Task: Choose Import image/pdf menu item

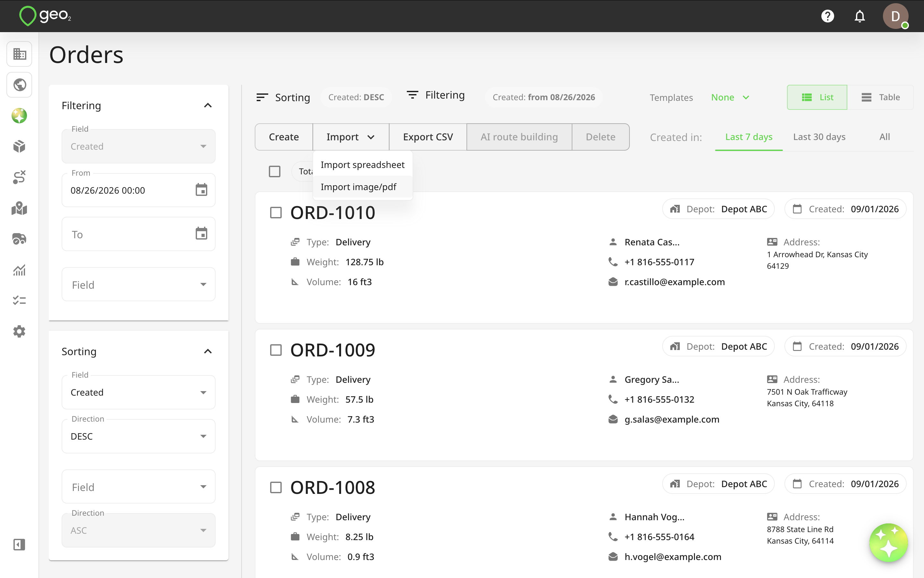Action: (362, 187)
